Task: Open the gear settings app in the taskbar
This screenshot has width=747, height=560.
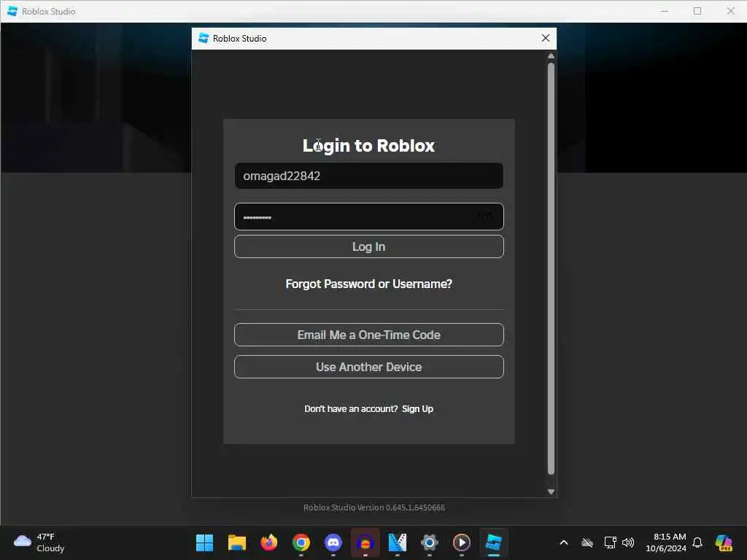Action: 429,542
